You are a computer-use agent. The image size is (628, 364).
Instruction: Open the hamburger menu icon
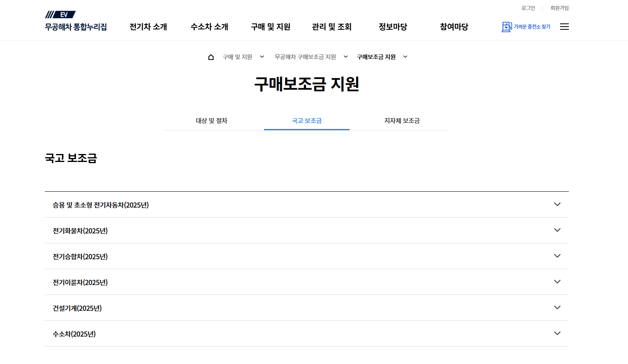pyautogui.click(x=564, y=27)
